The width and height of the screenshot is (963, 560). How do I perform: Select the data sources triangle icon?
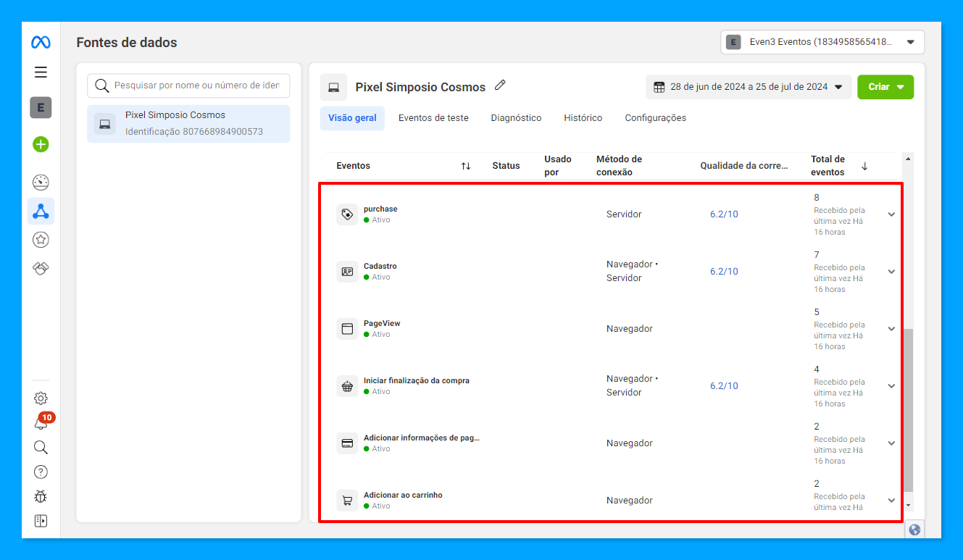pos(41,211)
